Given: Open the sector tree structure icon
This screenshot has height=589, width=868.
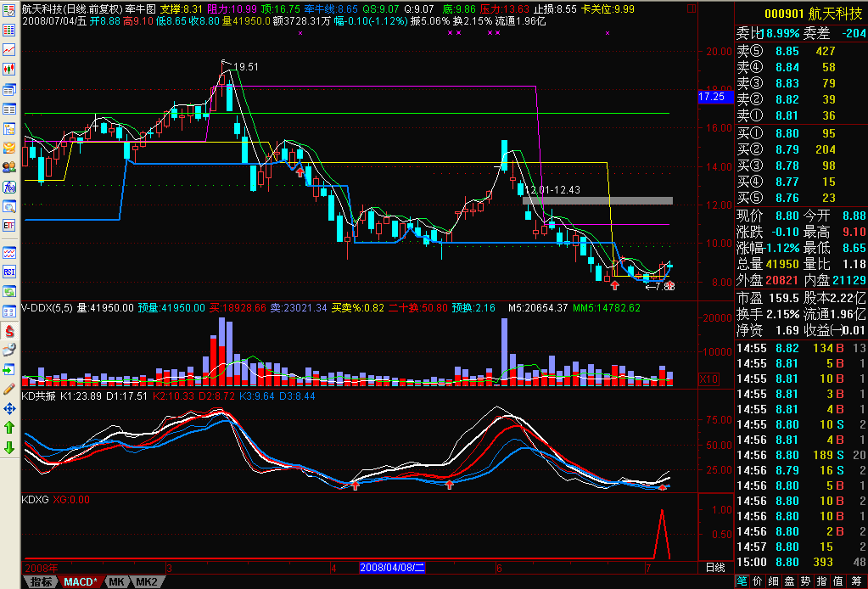Looking at the screenshot, I should click(x=8, y=129).
